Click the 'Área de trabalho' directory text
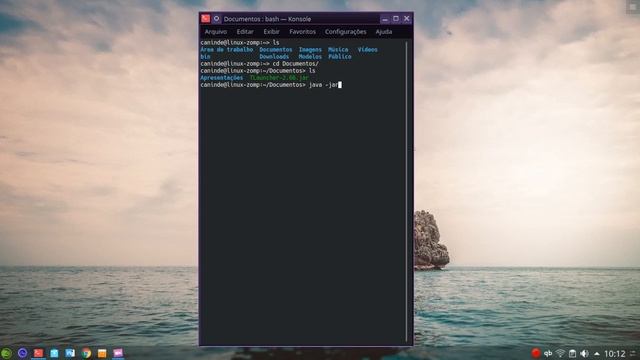The height and width of the screenshot is (360, 640). tap(227, 49)
